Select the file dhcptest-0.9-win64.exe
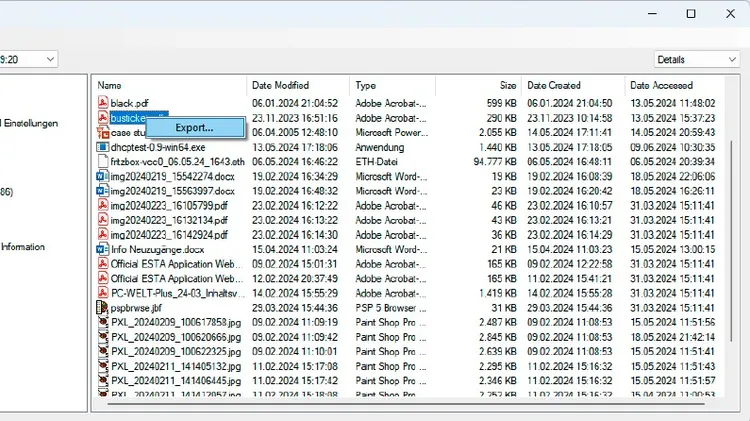750x421 pixels. pos(158,147)
